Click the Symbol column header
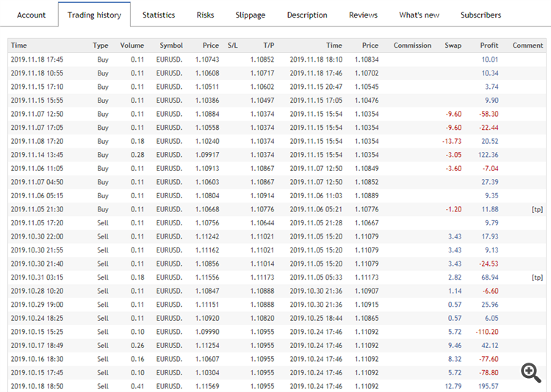The width and height of the screenshot is (551, 392). (171, 46)
